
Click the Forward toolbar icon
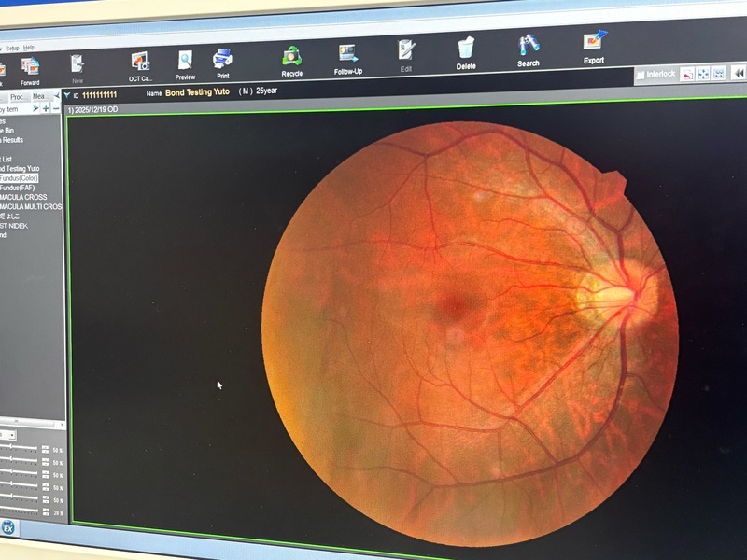coord(30,68)
